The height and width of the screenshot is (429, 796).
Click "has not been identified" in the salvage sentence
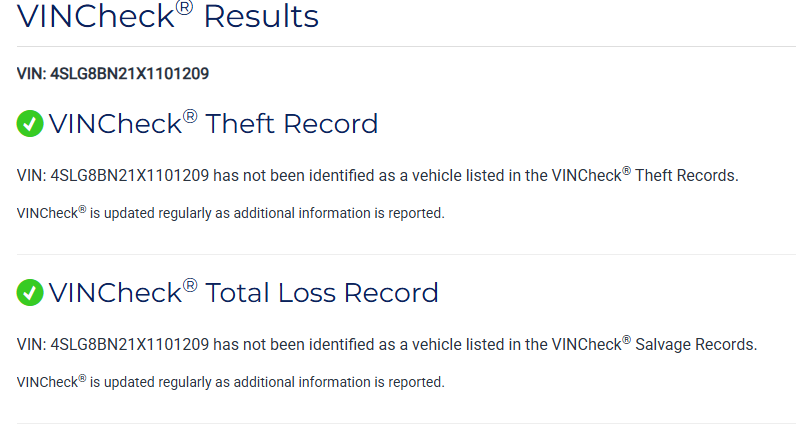tap(290, 345)
